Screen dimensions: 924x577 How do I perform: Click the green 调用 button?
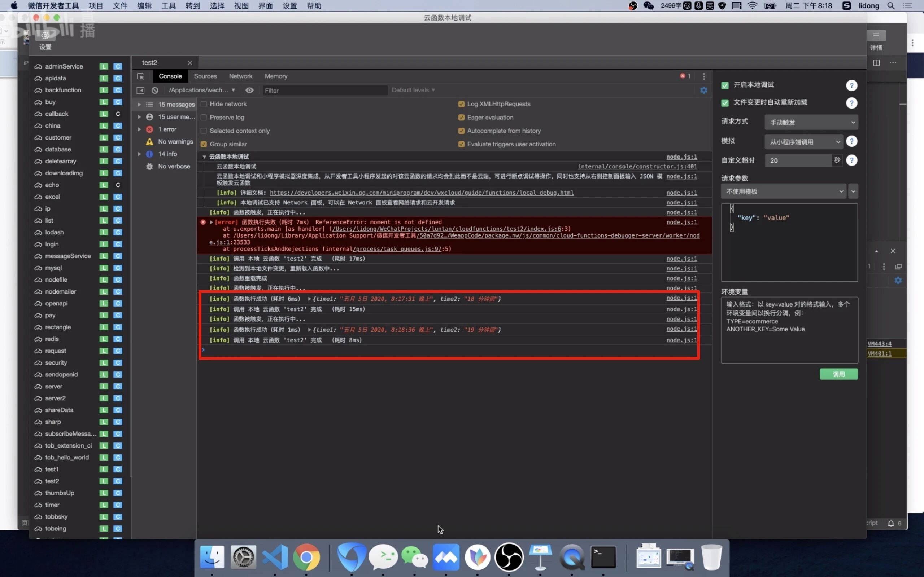click(838, 374)
